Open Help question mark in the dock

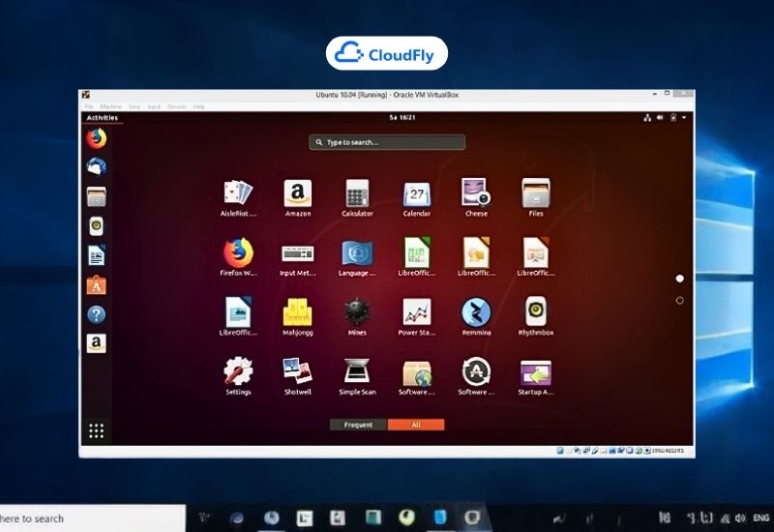(x=96, y=314)
